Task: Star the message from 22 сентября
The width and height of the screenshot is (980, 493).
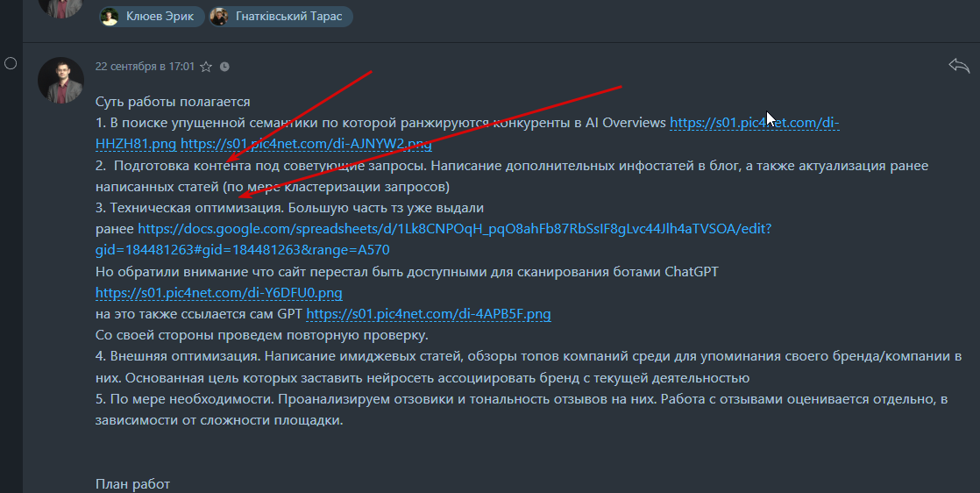Action: tap(206, 67)
